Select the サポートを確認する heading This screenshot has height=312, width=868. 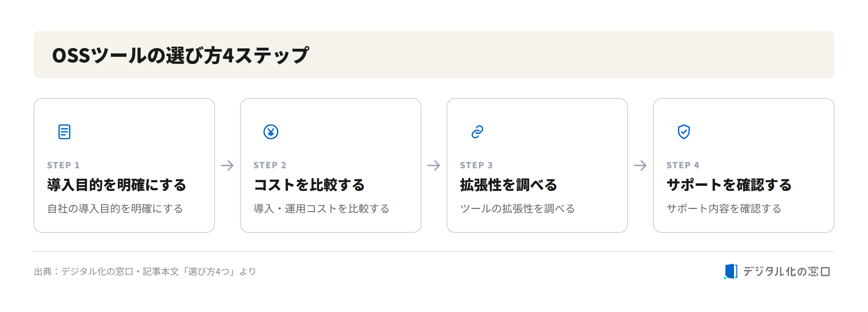[x=729, y=185]
